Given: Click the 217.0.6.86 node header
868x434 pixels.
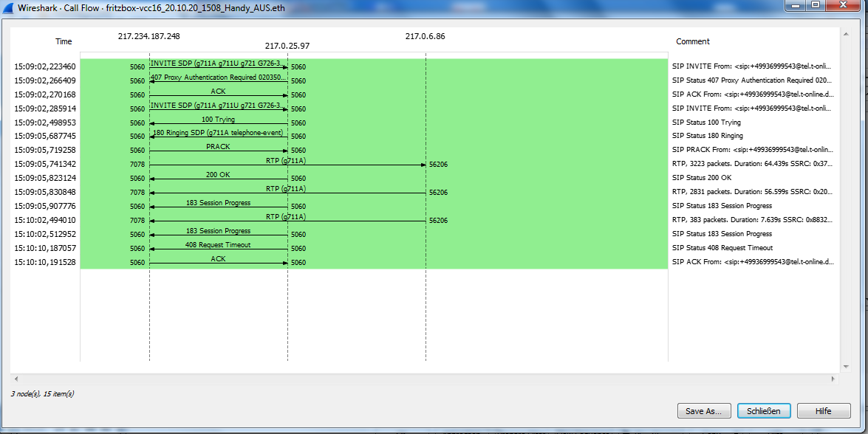Looking at the screenshot, I should (425, 36).
